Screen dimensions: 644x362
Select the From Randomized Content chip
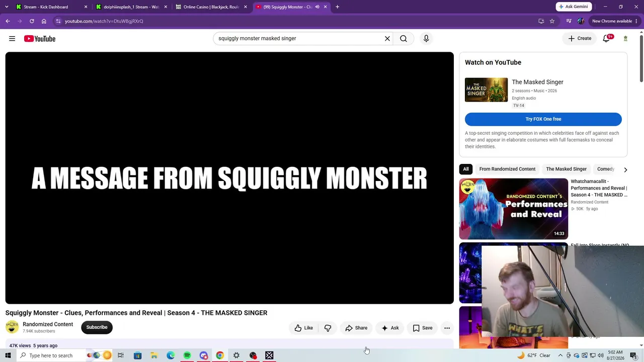[507, 169]
